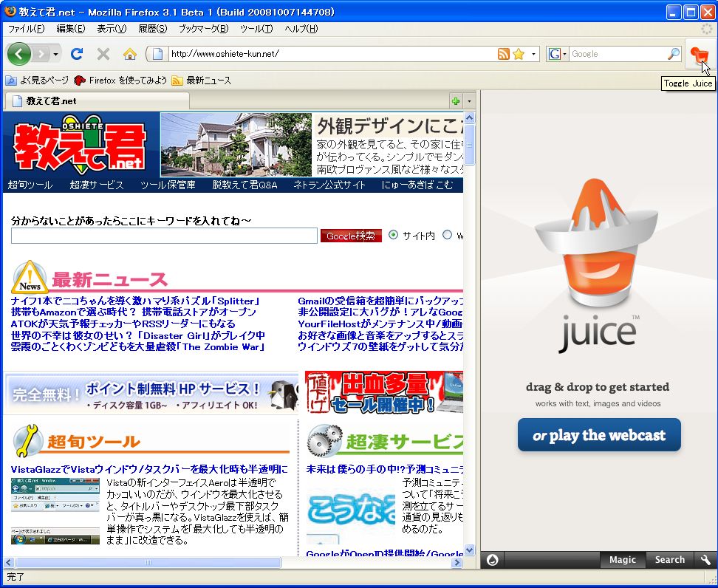Open the Firefox を使ってみよう bookmark
Image resolution: width=718 pixels, height=588 pixels.
[120, 81]
